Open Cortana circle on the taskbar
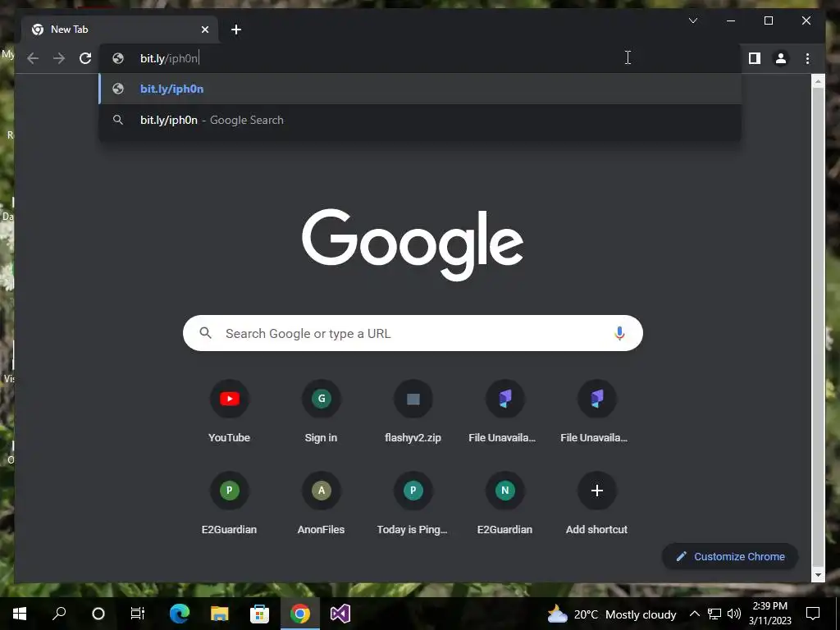 click(x=98, y=614)
